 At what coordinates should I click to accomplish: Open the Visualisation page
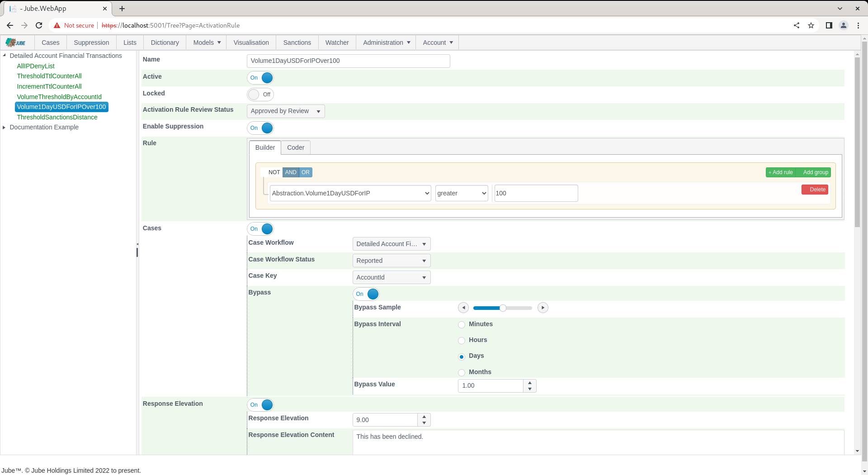[x=251, y=43]
